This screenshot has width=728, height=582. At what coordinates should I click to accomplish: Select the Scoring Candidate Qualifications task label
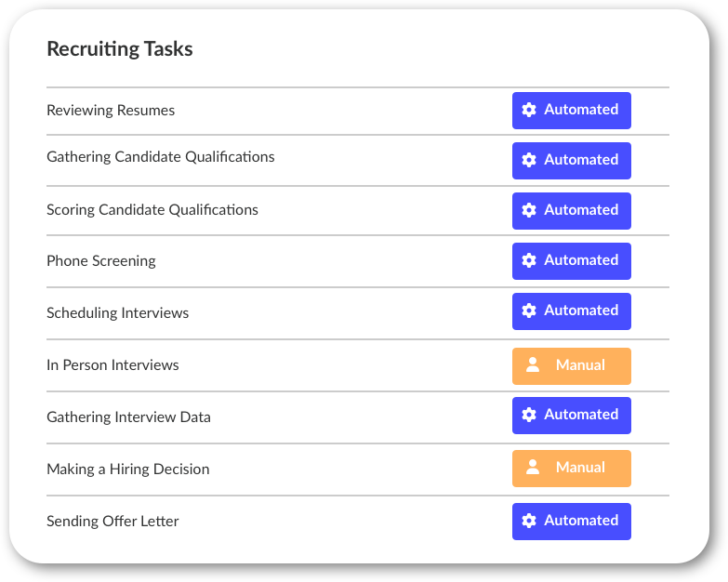click(152, 210)
